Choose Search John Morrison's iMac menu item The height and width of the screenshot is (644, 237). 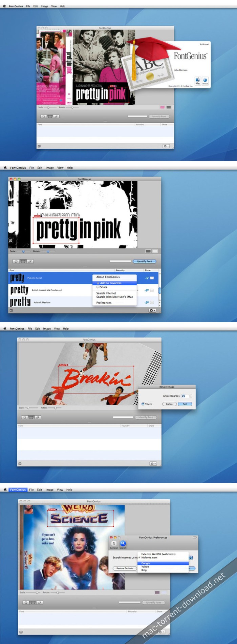(x=114, y=297)
